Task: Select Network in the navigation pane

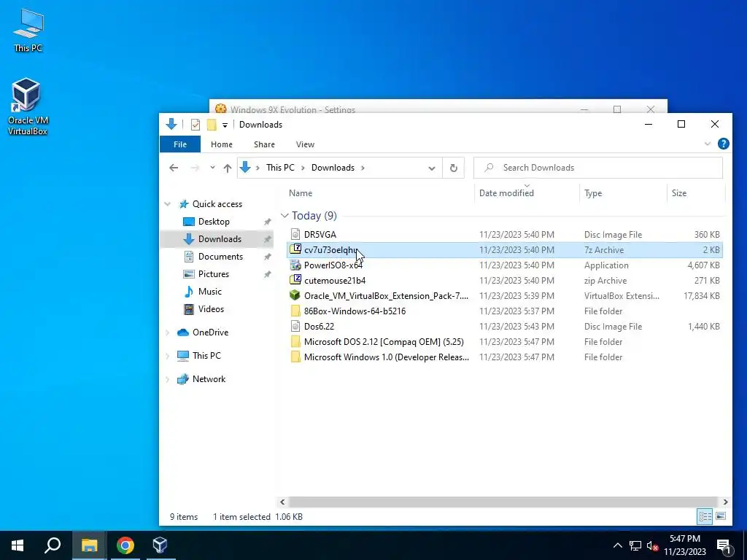Action: [209, 379]
